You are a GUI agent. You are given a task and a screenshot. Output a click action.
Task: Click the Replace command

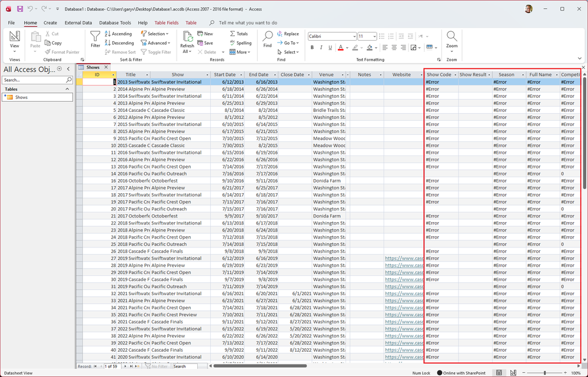point(288,34)
